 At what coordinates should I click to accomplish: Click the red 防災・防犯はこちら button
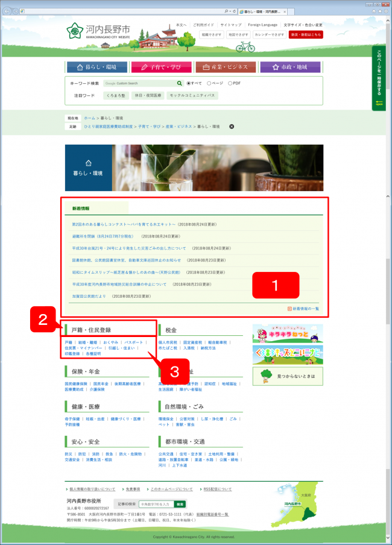coord(306,35)
